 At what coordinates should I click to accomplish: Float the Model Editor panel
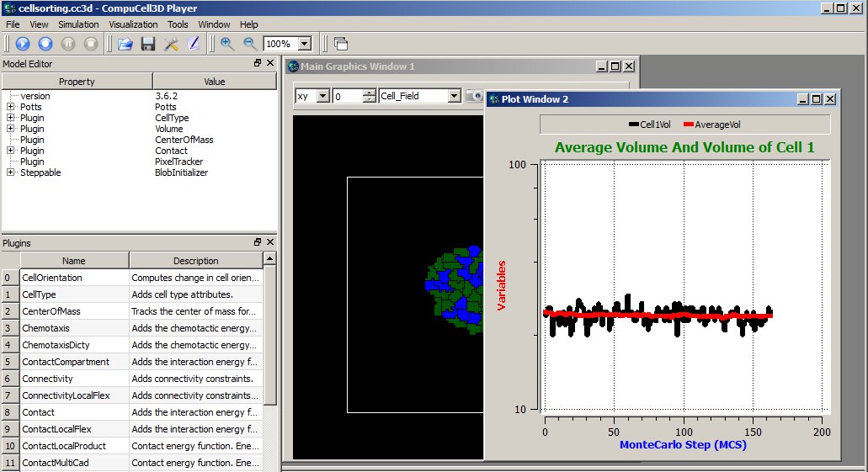pyautogui.click(x=258, y=63)
